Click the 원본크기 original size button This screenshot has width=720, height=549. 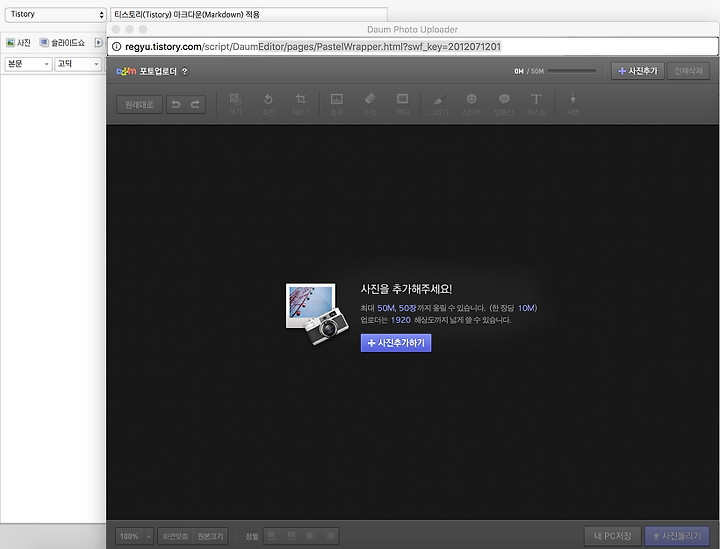pyautogui.click(x=210, y=536)
